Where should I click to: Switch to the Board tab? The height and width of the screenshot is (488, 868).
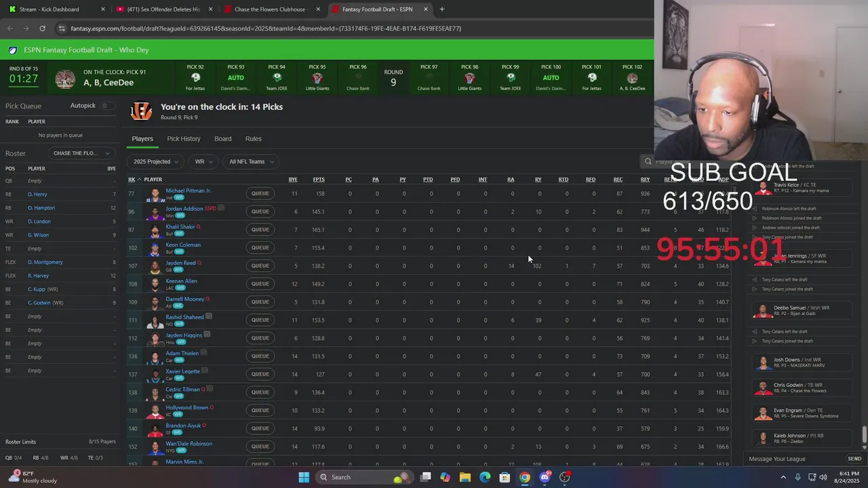click(x=223, y=138)
